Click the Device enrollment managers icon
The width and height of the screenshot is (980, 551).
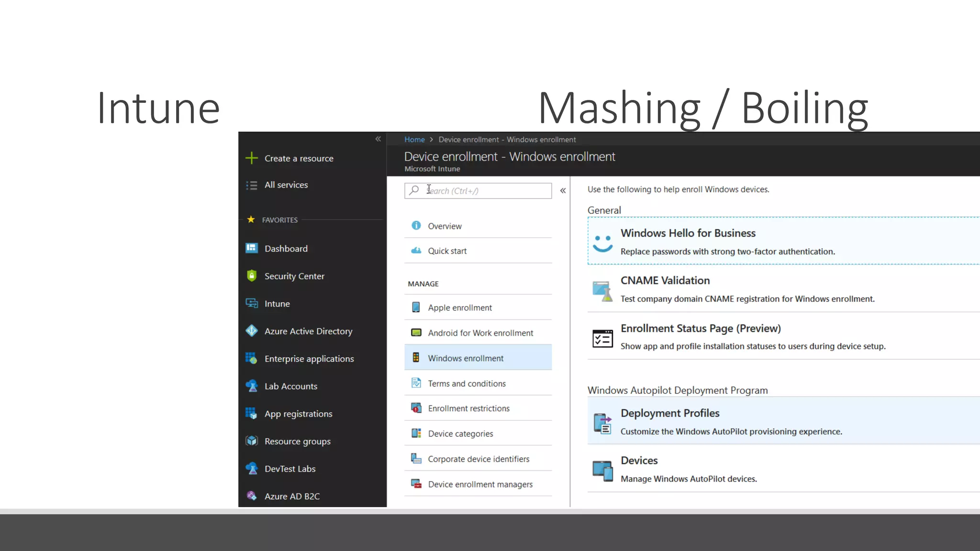[x=416, y=484]
